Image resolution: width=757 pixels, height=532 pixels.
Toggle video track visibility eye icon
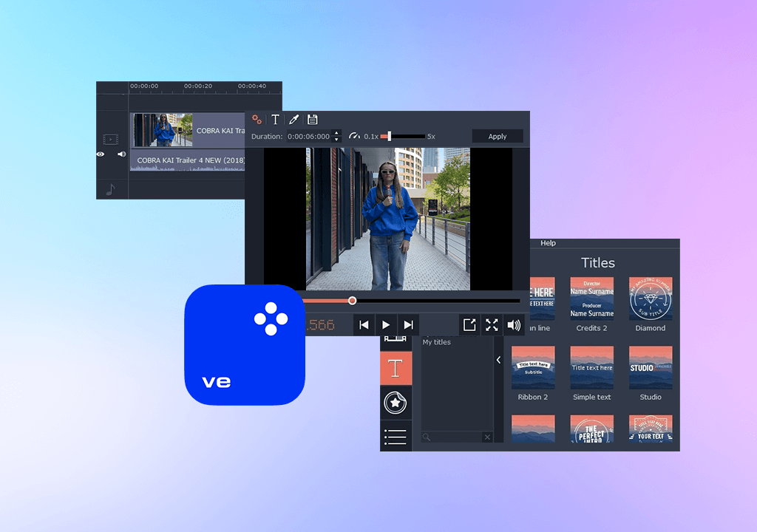click(101, 154)
